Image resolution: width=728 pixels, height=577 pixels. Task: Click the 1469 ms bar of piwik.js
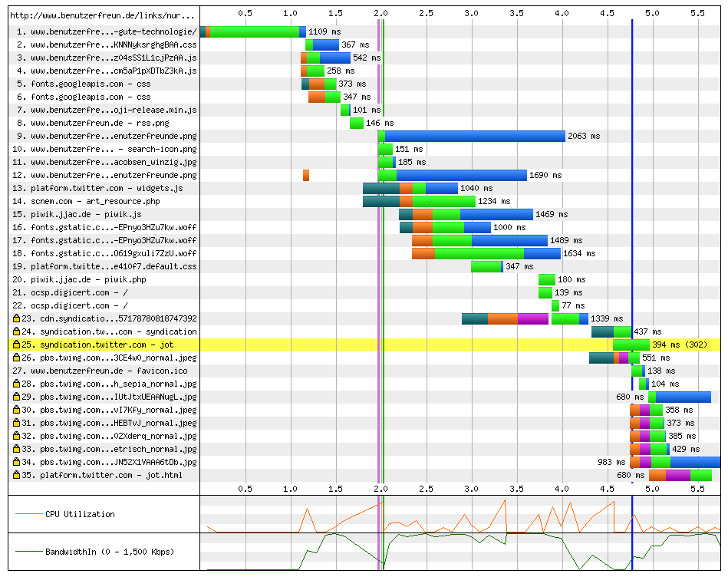point(466,214)
